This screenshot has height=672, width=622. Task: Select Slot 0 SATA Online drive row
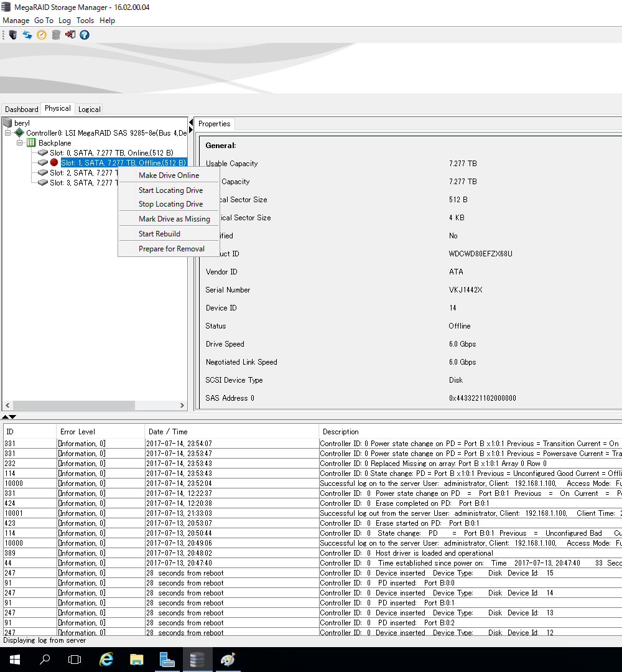111,152
